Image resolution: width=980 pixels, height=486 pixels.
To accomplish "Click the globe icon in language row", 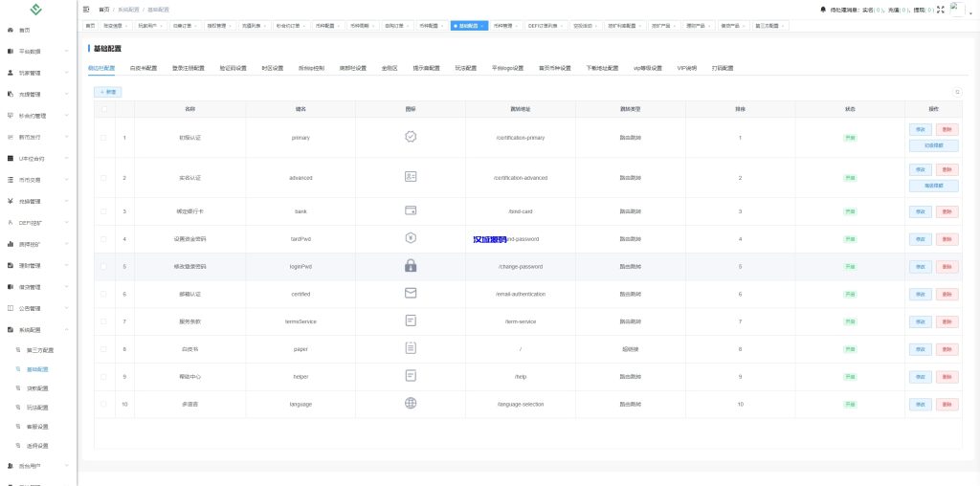I will pyautogui.click(x=411, y=404).
